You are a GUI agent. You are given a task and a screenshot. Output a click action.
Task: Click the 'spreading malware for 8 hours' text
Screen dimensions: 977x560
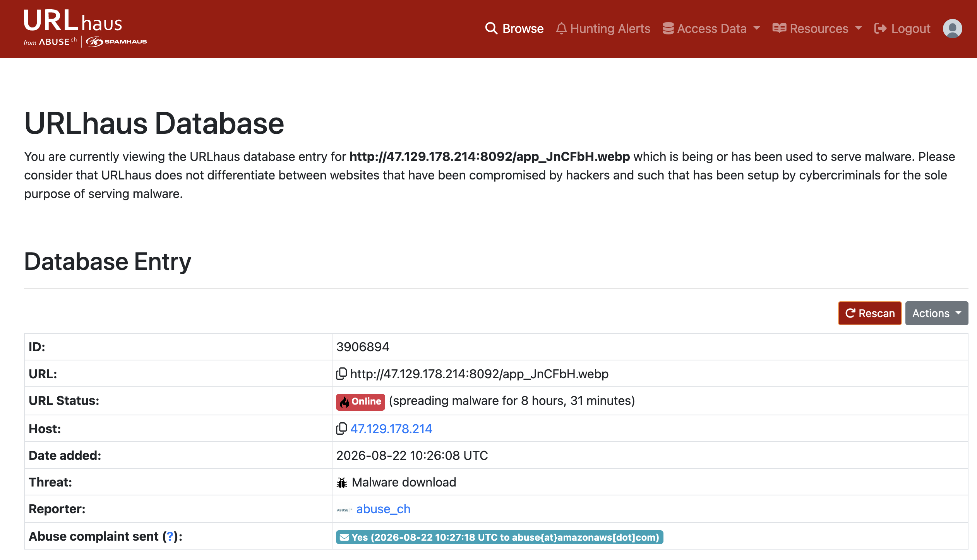coord(512,401)
